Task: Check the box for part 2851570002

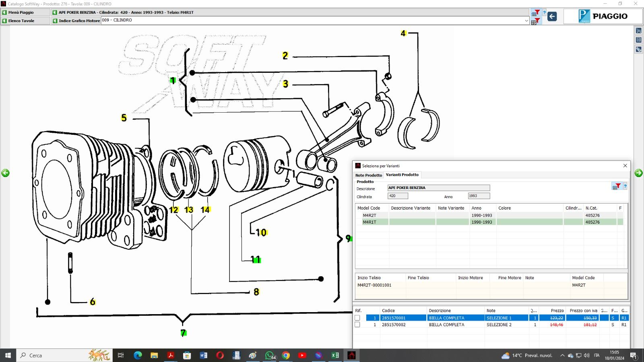Action: tap(357, 325)
